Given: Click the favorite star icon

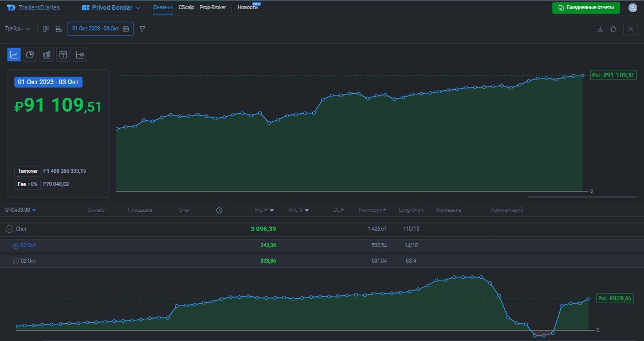Looking at the screenshot, I should [614, 29].
